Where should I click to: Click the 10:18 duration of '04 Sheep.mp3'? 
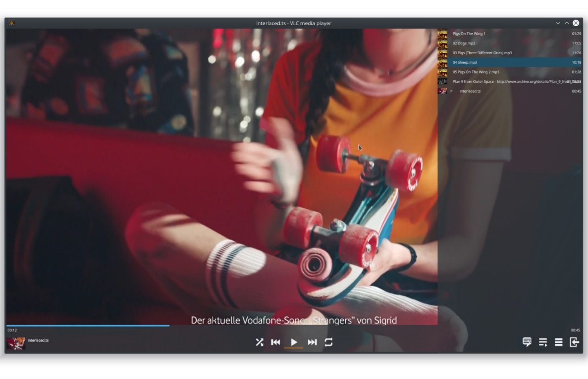[x=576, y=62]
